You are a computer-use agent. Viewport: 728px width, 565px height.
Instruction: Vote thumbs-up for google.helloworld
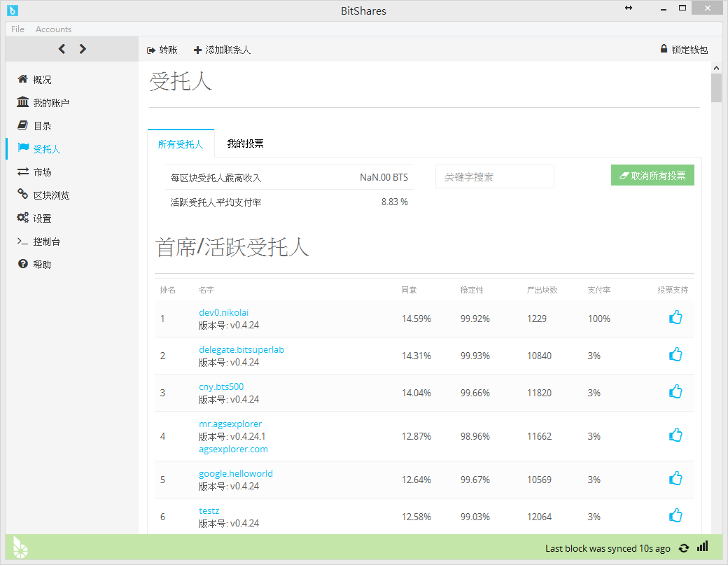[675, 478]
